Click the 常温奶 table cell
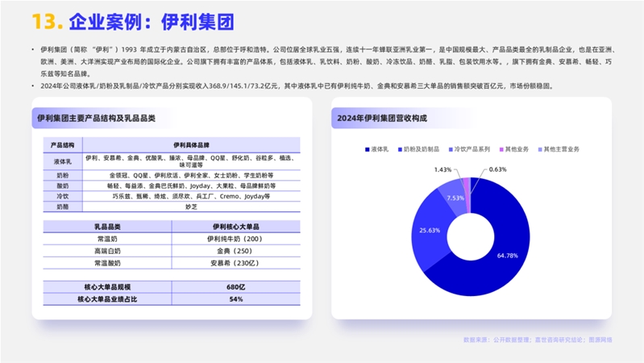 [107, 239]
